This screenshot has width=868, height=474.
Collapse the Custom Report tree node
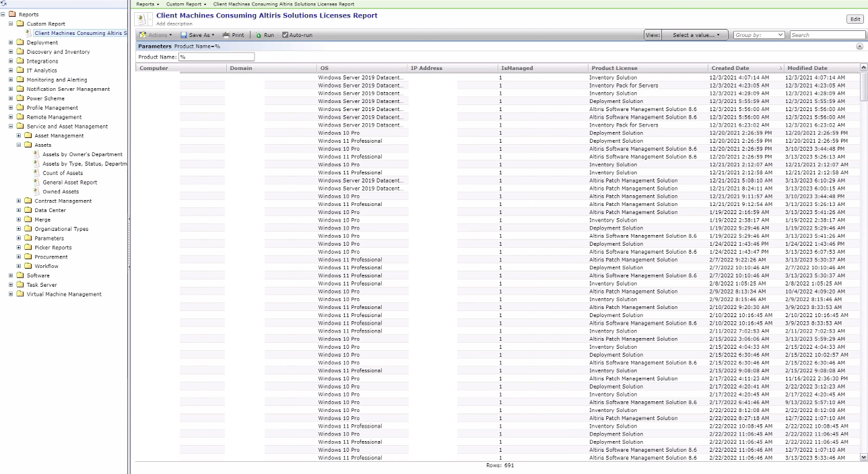(11, 24)
